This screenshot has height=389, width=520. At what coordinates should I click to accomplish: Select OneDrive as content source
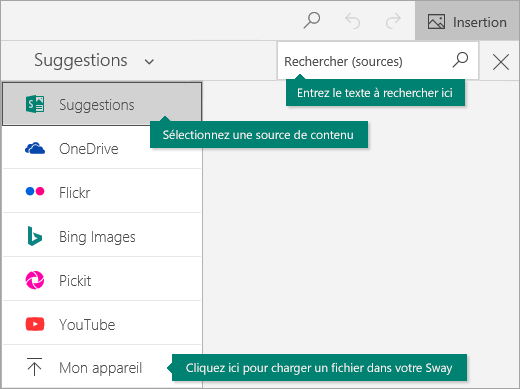(x=102, y=148)
